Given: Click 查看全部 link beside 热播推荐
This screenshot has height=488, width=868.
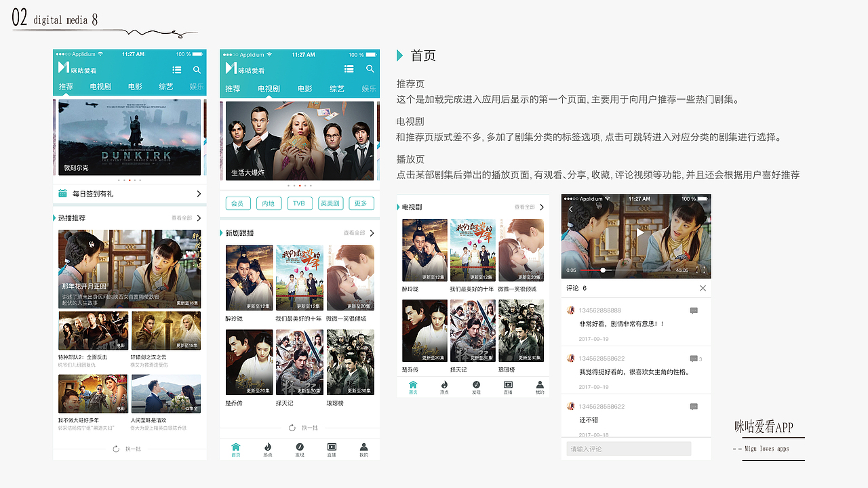Looking at the screenshot, I should coord(182,218).
